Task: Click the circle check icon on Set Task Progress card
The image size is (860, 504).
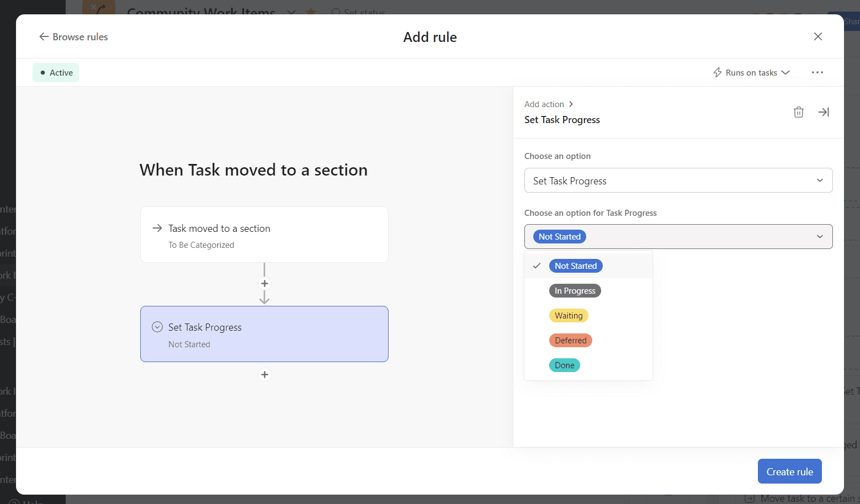Action: [x=157, y=326]
